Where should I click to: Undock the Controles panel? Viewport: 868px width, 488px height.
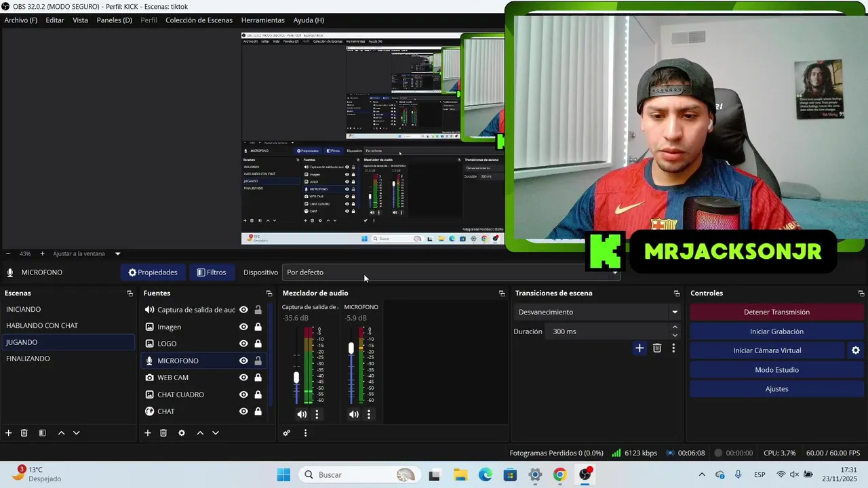point(861,293)
